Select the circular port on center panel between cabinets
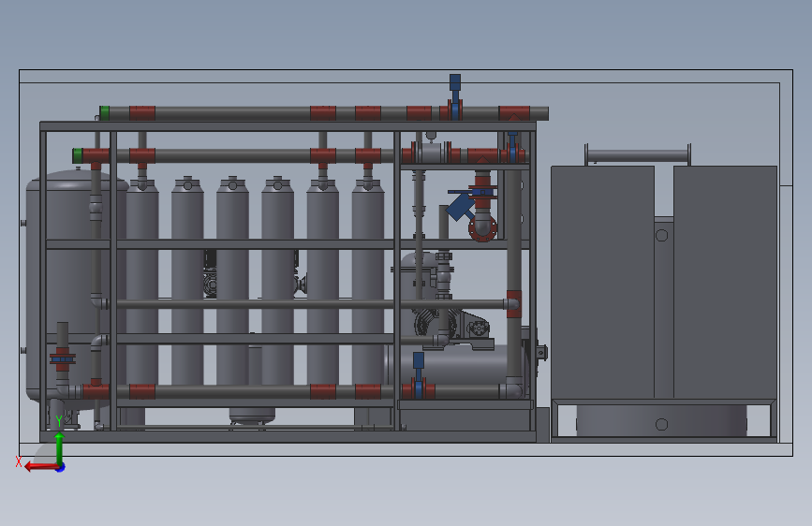Image resolution: width=812 pixels, height=526 pixels. pyautogui.click(x=661, y=236)
